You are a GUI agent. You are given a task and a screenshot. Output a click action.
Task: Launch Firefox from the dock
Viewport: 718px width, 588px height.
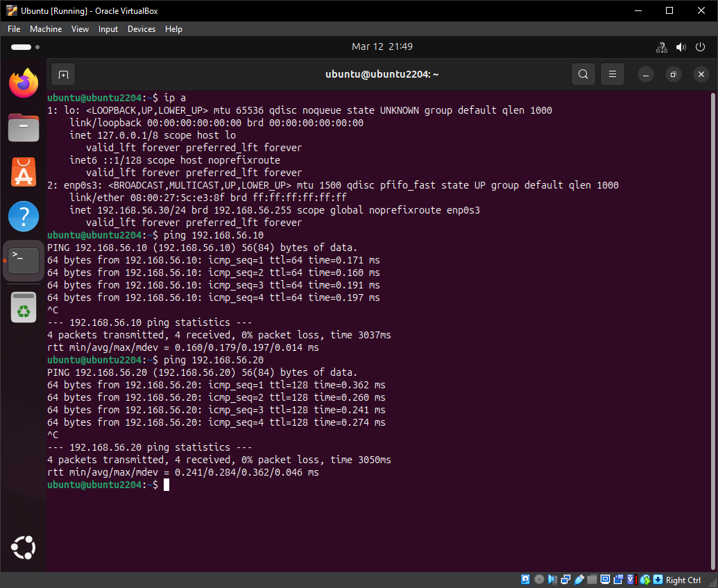click(23, 83)
